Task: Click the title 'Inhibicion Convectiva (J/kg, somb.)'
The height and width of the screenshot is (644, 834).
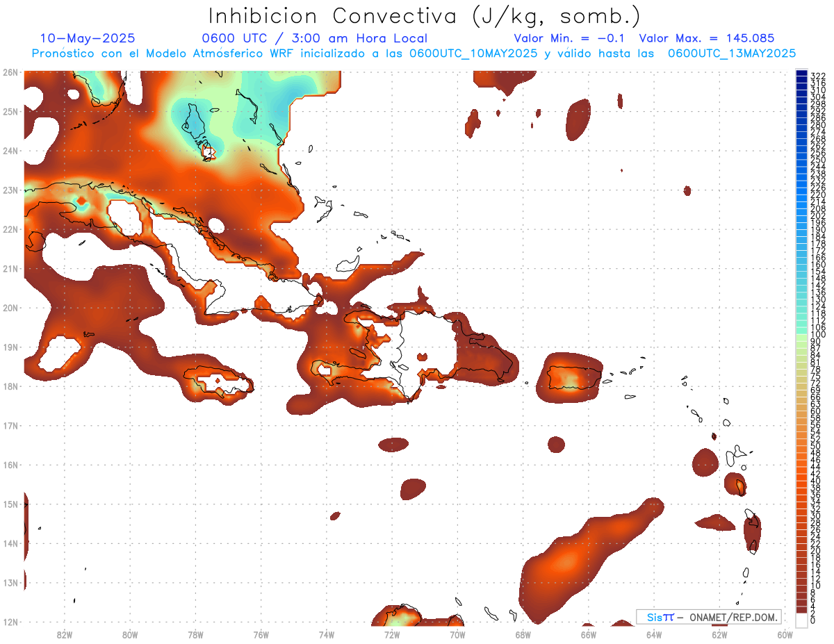Action: pos(425,16)
